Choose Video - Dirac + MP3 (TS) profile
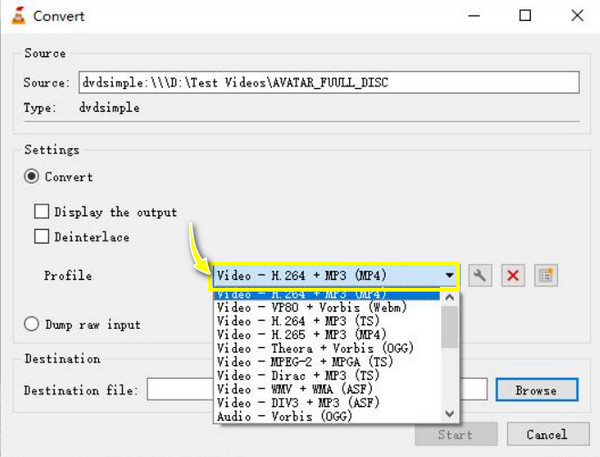The width and height of the screenshot is (600, 457). coord(326,375)
